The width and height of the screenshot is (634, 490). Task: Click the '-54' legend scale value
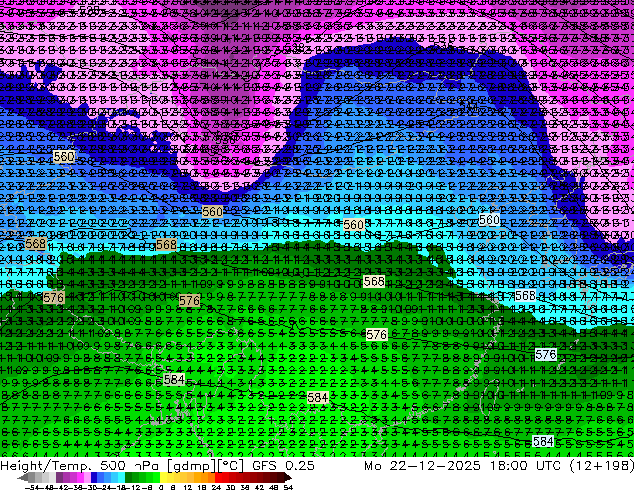(x=33, y=487)
